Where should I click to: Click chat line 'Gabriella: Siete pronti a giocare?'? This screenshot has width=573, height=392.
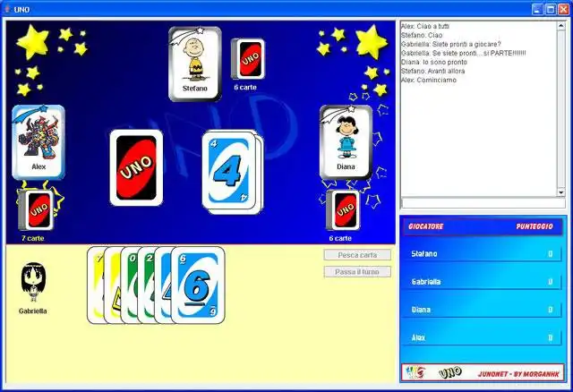click(x=451, y=44)
